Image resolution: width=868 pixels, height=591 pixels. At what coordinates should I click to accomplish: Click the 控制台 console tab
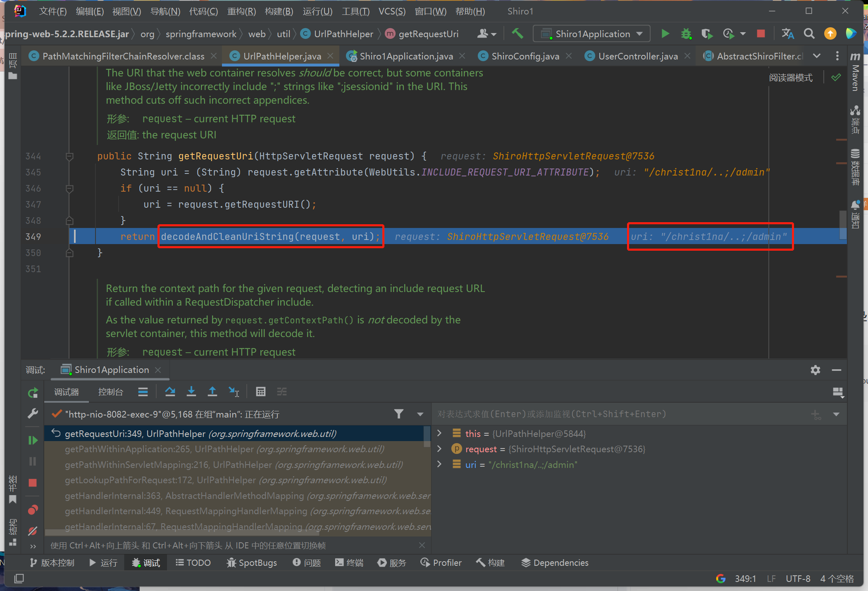[x=110, y=392]
